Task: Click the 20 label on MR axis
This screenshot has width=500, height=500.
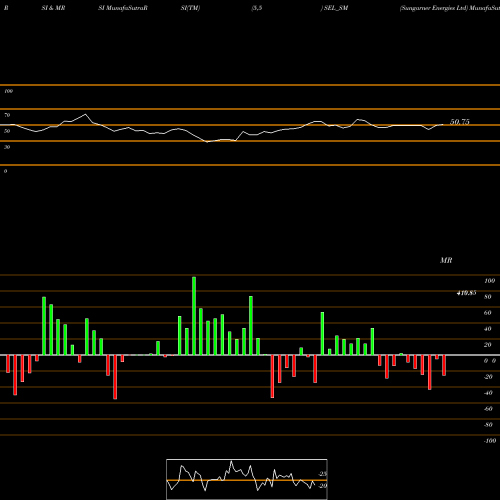Action: tap(488, 345)
